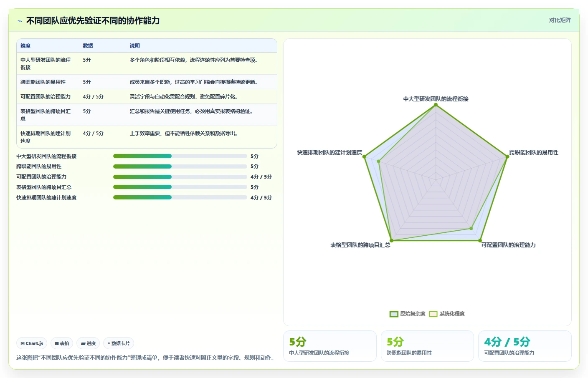588x378 pixels.
Task: Click radar axis label 跨职能团队的易用性
Action: pyautogui.click(x=534, y=152)
